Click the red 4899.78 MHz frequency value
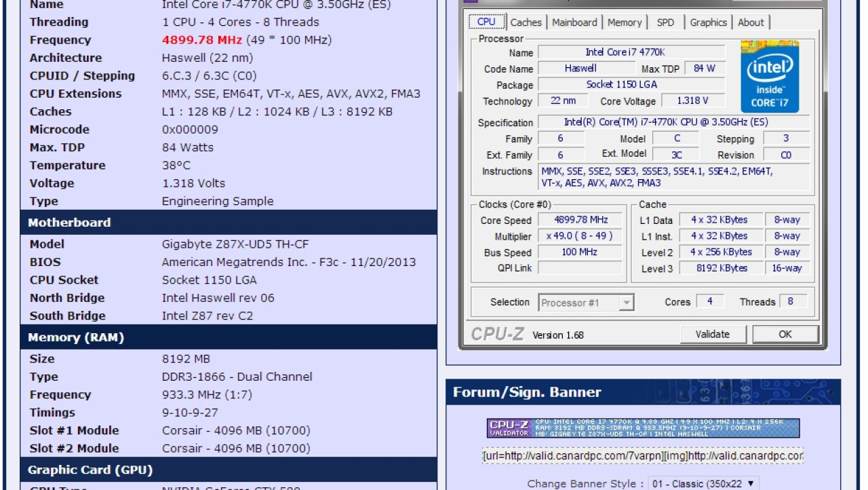Image resolution: width=868 pixels, height=490 pixels. click(x=202, y=40)
